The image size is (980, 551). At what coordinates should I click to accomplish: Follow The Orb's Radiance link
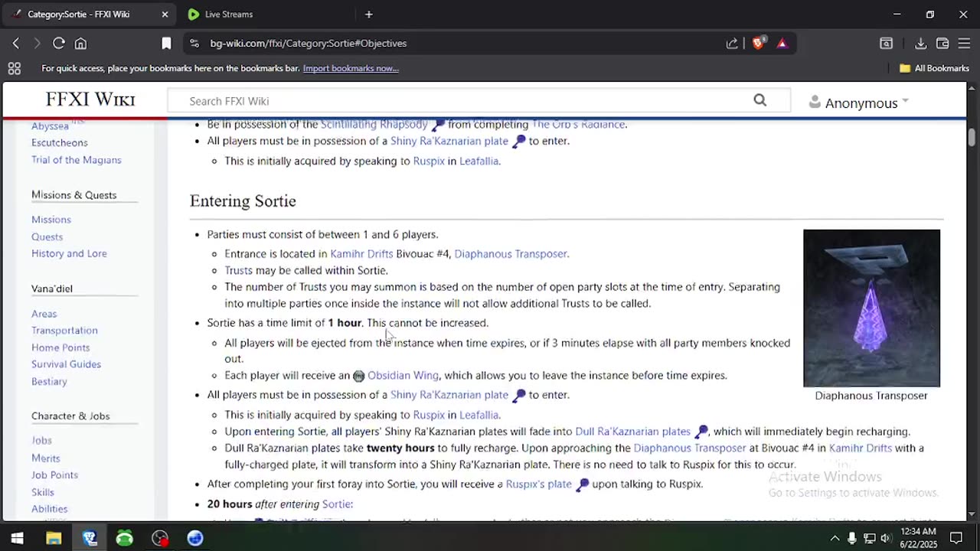pyautogui.click(x=578, y=125)
